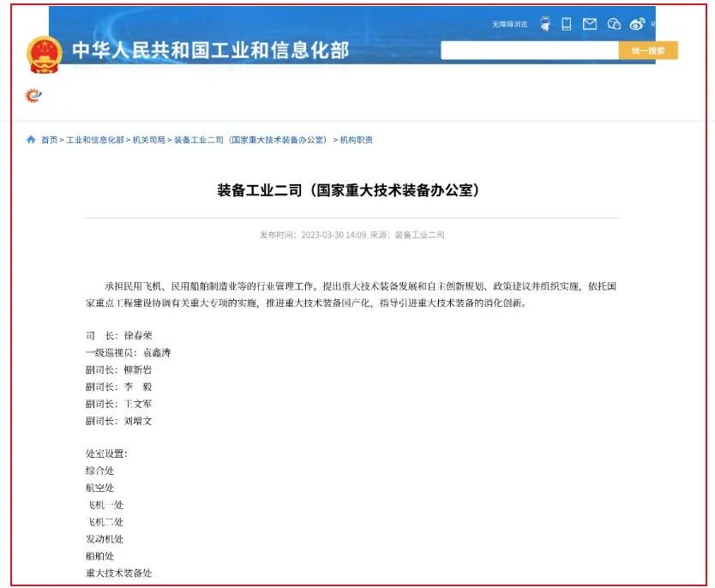This screenshot has height=588, width=715.
Task: Click the 机构职责 breadcrumb item
Action: coord(356,140)
